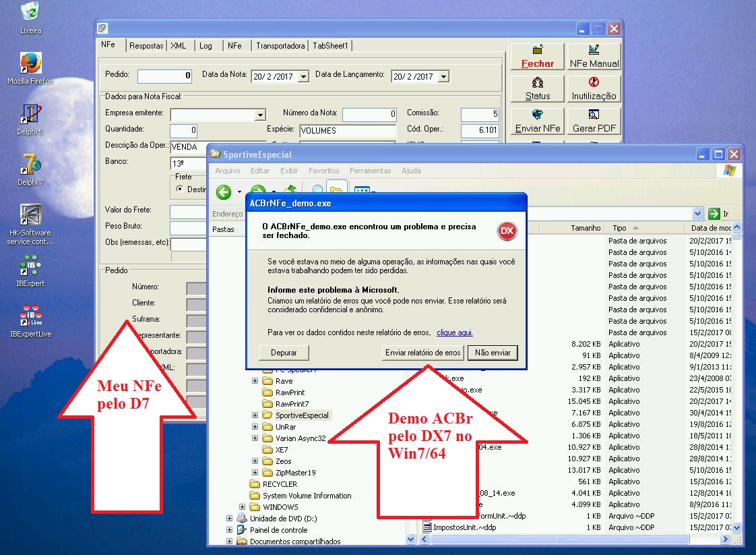Open the Delphi 7 desktop shortcut
The height and width of the screenshot is (555, 756).
[30, 170]
